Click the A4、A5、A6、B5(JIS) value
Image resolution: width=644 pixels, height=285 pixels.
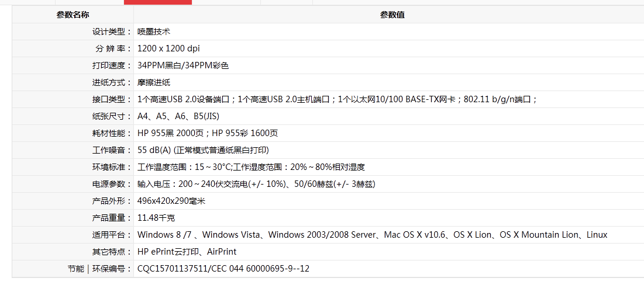click(x=178, y=116)
